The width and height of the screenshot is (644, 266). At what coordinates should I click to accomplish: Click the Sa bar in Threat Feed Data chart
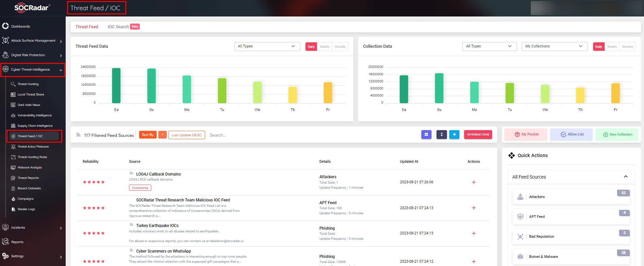pos(116,86)
